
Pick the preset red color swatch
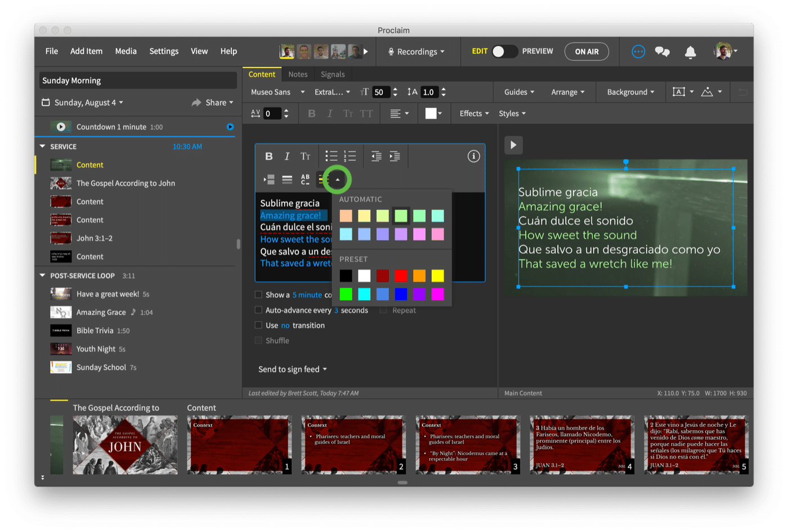[x=401, y=275]
